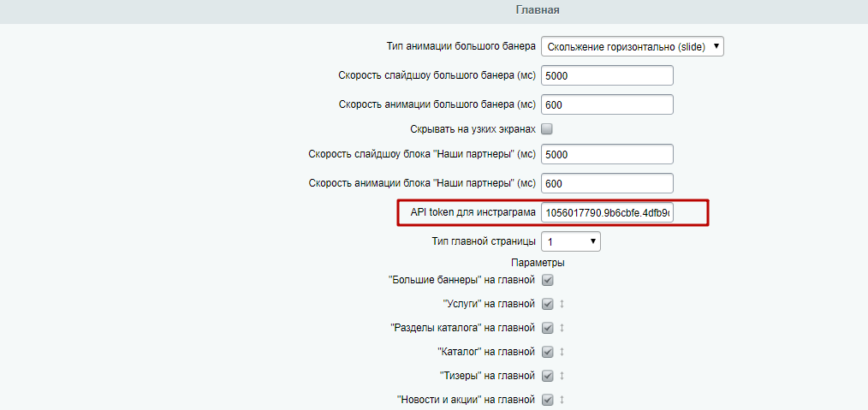Click the big banner slideshow speed field
Viewport: 868px width, 410px height.
(607, 76)
